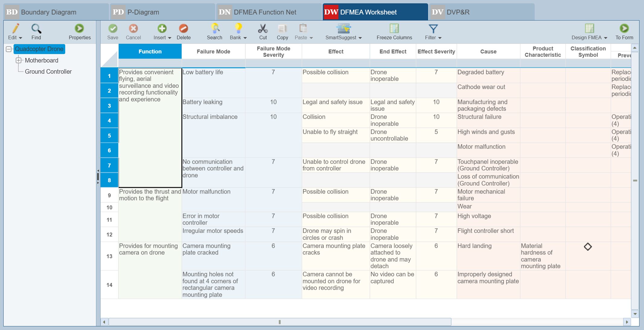This screenshot has height=330, width=644.
Task: Select Ground Controller in the tree
Action: [49, 72]
